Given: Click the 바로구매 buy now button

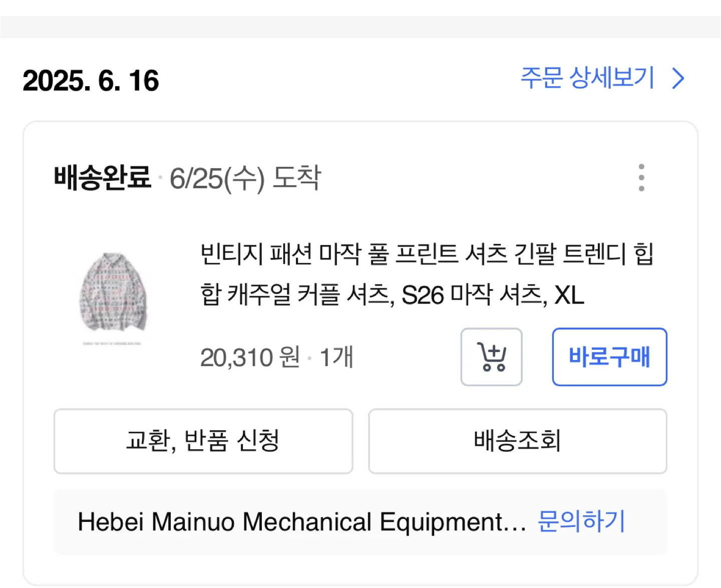Looking at the screenshot, I should point(609,357).
